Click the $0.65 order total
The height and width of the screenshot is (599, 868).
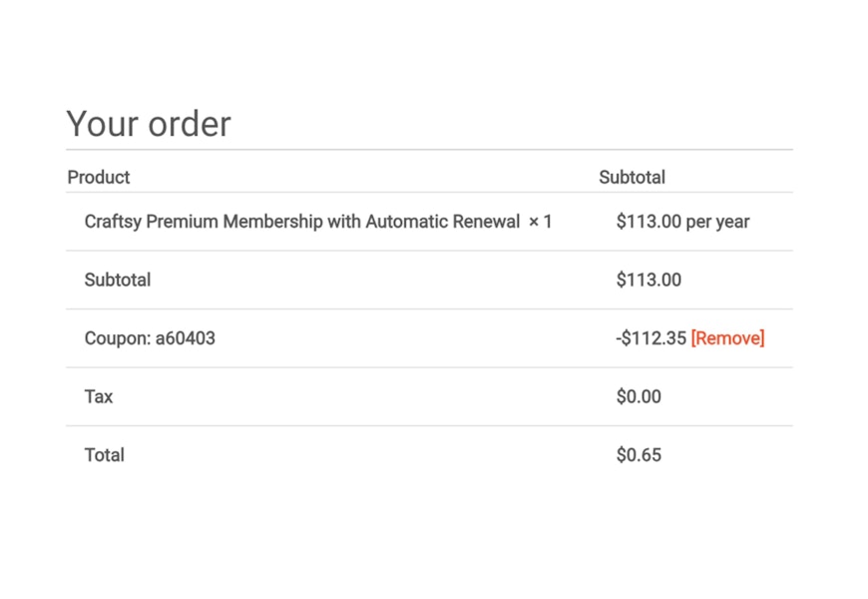pos(639,455)
